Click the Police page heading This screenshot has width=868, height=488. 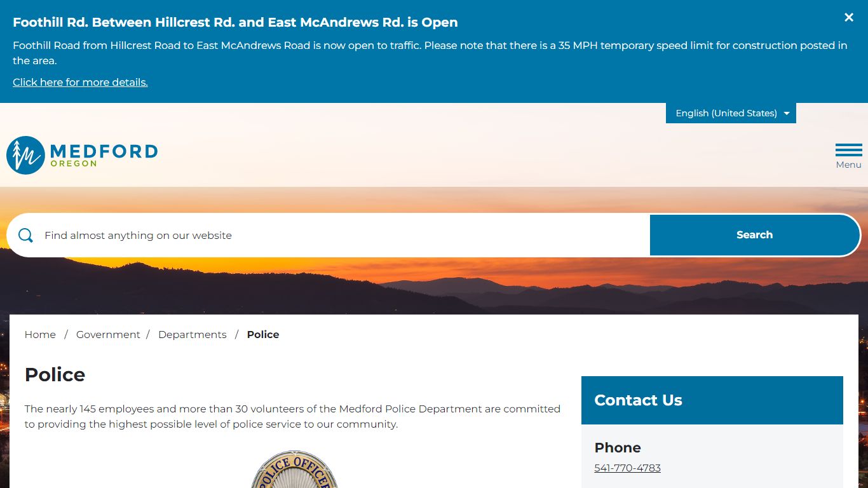[55, 374]
